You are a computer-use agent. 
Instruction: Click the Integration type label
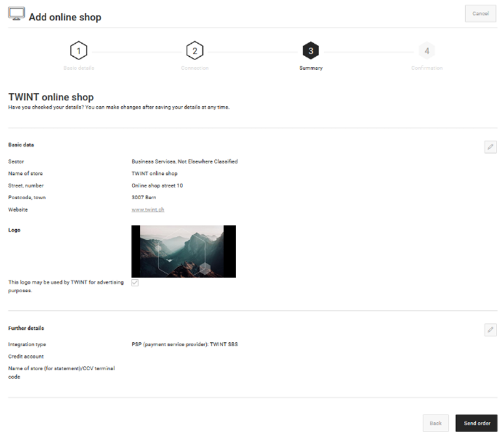[x=27, y=344]
